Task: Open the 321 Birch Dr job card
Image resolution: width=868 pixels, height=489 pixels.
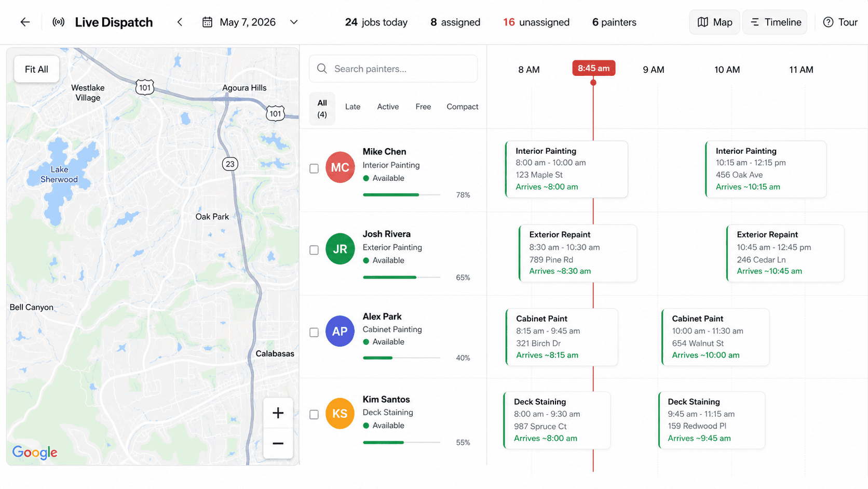Action: (562, 337)
